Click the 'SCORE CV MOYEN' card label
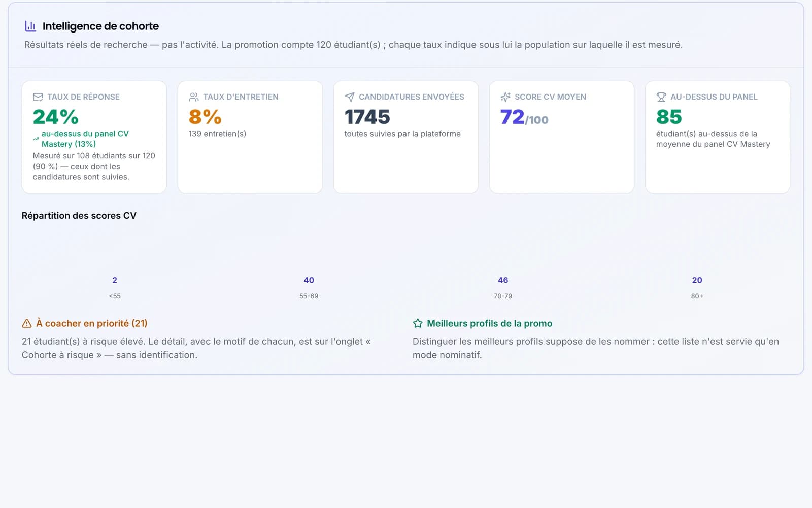This screenshot has width=812, height=508. pyautogui.click(x=550, y=97)
